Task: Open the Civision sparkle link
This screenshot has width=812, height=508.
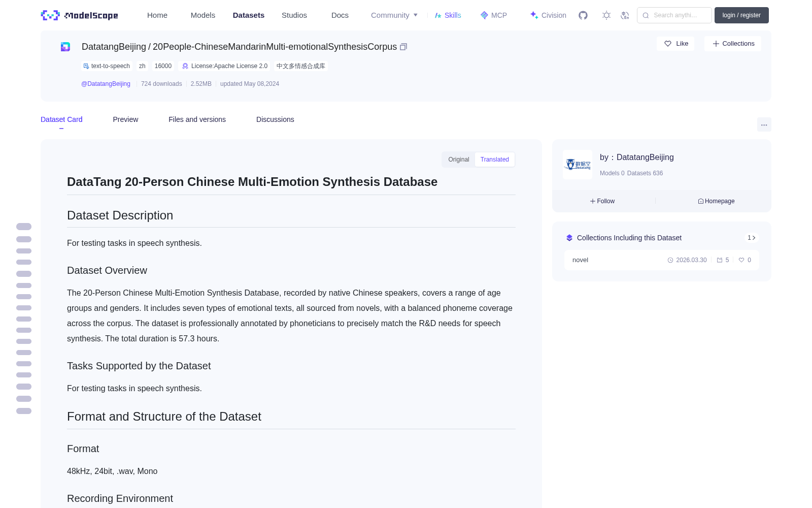Action: point(548,15)
